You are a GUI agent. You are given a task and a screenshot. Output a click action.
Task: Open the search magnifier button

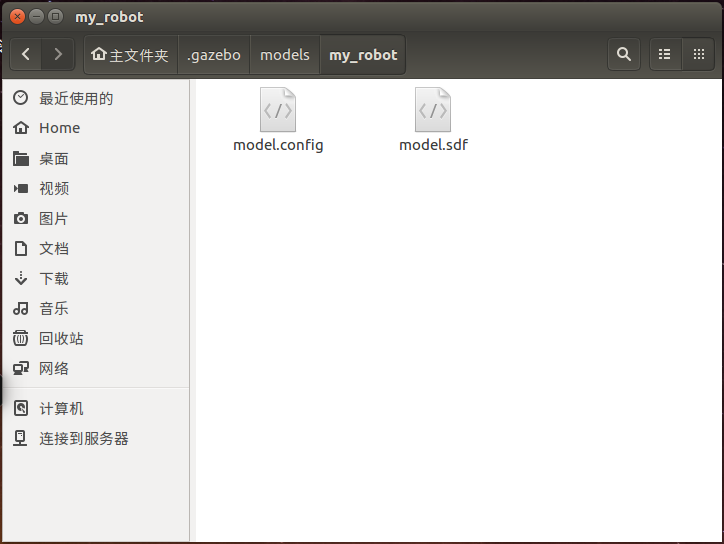tap(624, 54)
